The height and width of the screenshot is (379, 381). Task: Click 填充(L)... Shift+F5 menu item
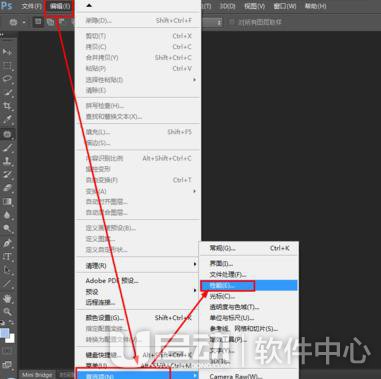coord(138,132)
